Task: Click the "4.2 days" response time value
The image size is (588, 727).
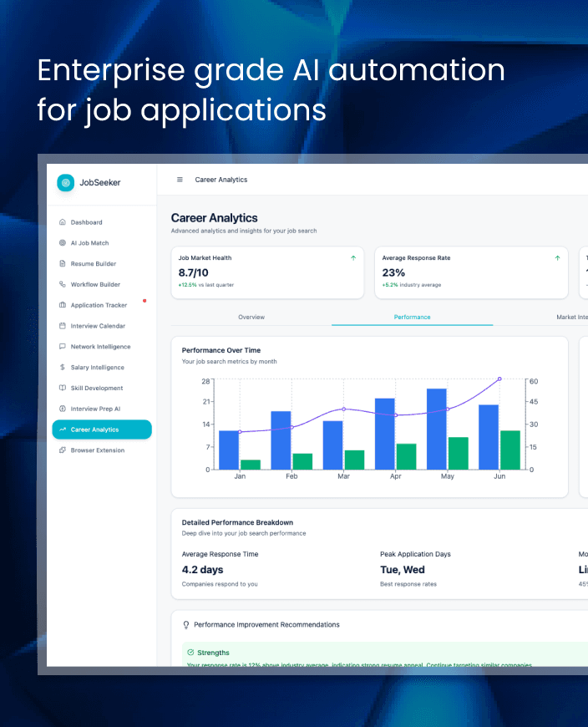Action: [202, 570]
